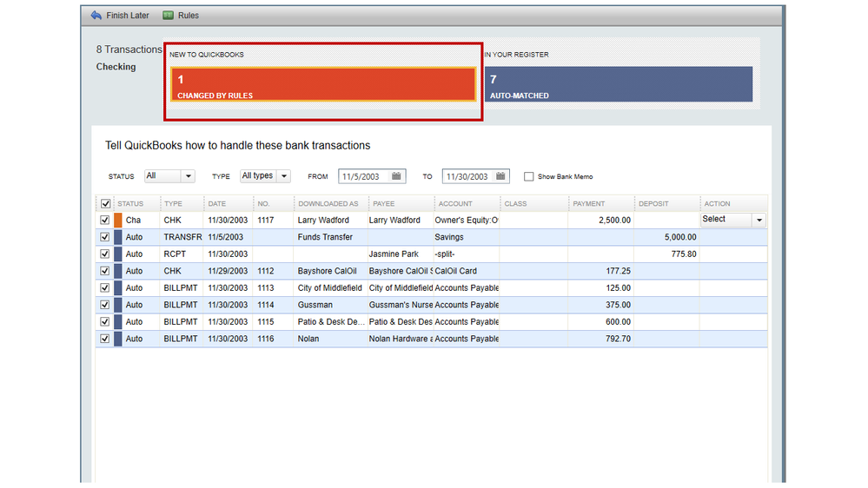Viewport: 868px width, 488px height.
Task: Click the Finish Later button label
Action: coord(128,16)
